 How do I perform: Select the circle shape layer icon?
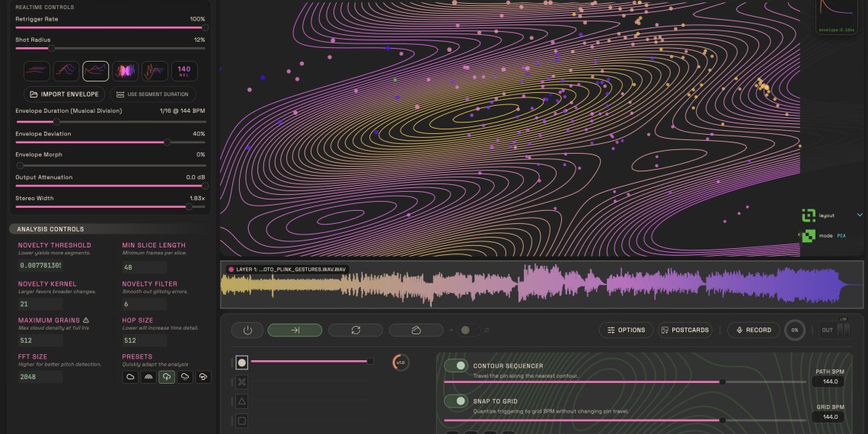tap(241, 362)
